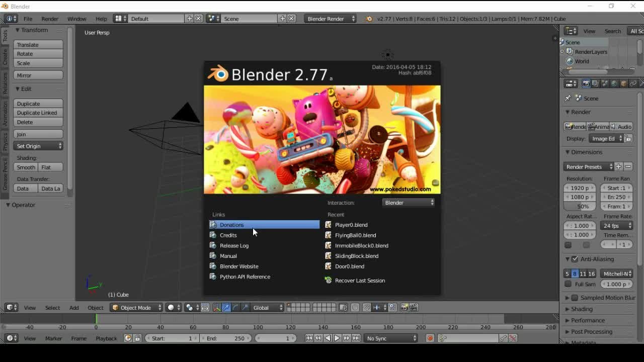
Task: Enable the Sampled Motion Blur checkbox
Action: click(x=574, y=297)
